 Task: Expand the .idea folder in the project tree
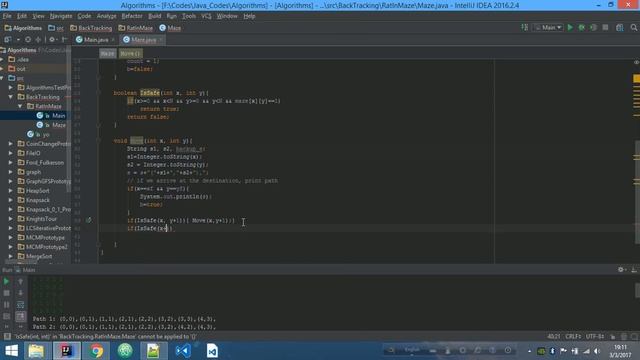[x=3, y=60]
